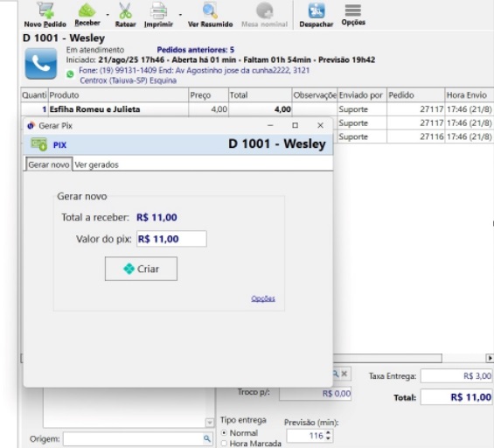494x448 pixels.
Task: Click the Pedido column header
Action: [415, 94]
